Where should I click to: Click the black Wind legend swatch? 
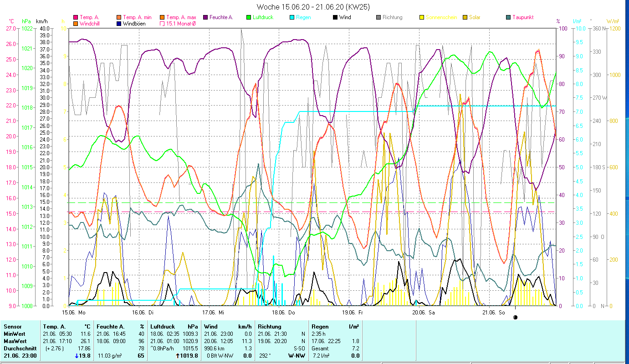335,17
